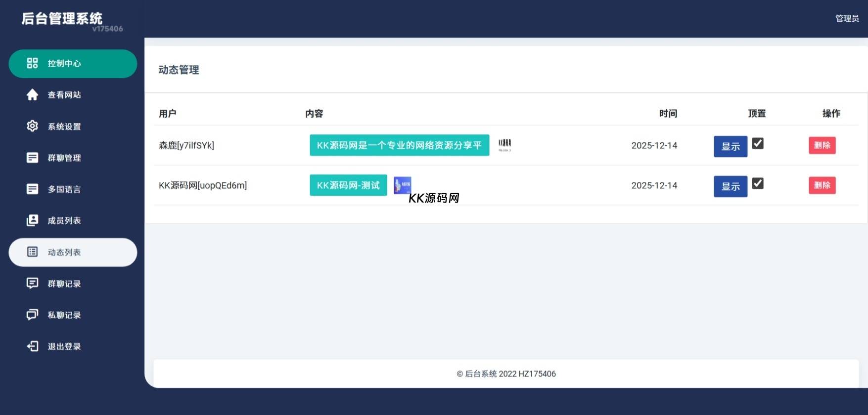Click the logout icon in sidebar
Viewport: 868px width, 415px height.
tap(32, 346)
